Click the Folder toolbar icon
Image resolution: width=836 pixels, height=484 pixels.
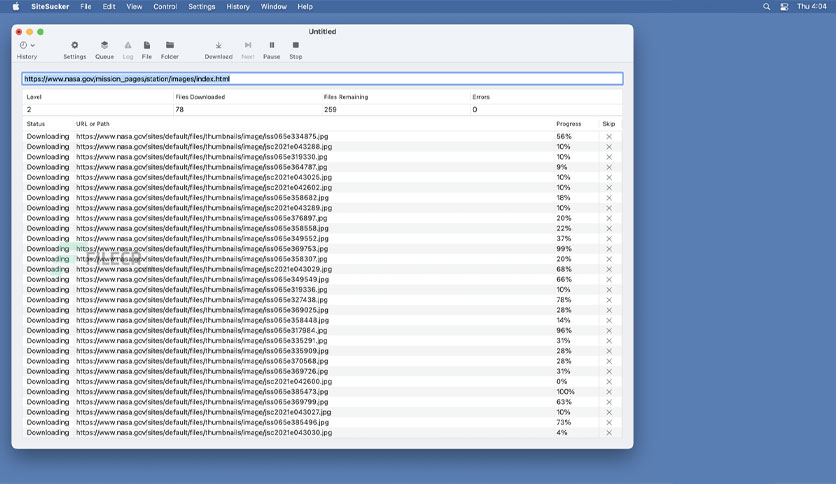170,50
